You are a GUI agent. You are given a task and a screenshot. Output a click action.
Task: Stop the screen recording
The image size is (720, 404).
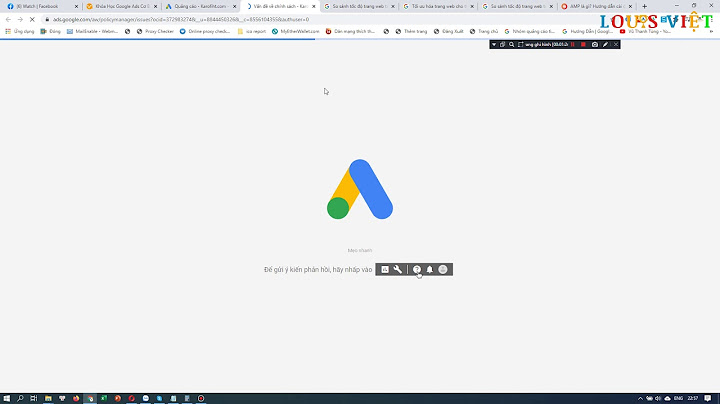click(583, 45)
